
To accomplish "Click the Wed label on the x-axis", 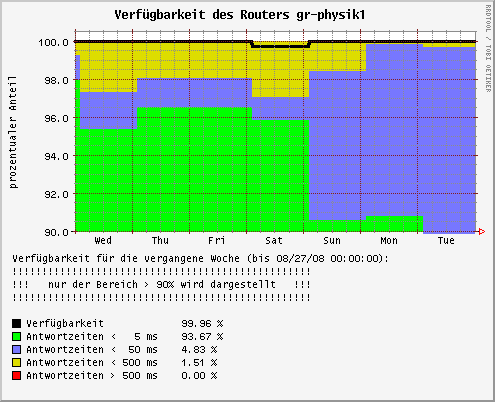I will pyautogui.click(x=103, y=240).
